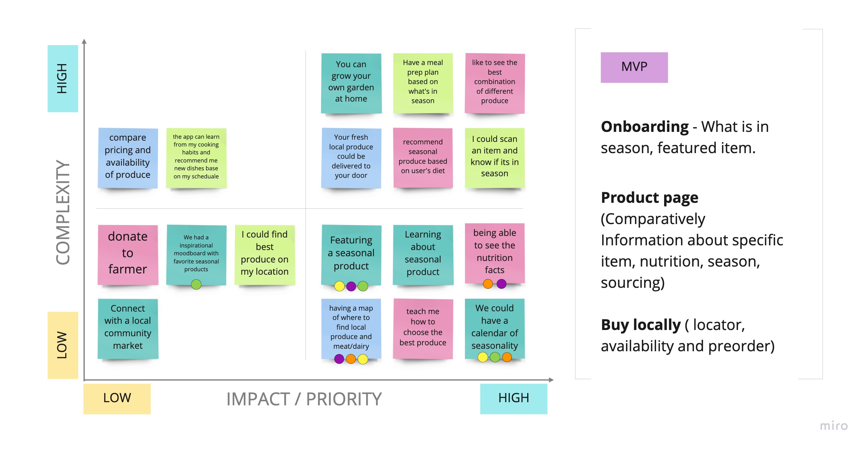Click the 'donate to farmer' sticky note
This screenshot has height=450, width=868.
pyautogui.click(x=128, y=255)
